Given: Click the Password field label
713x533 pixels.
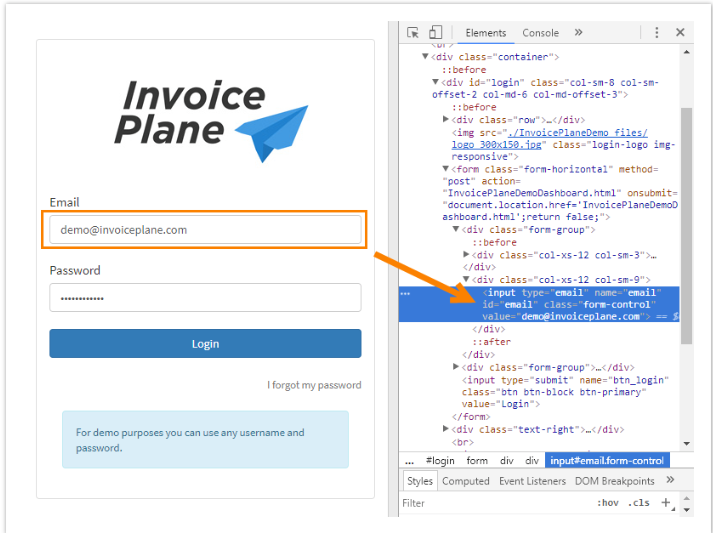Looking at the screenshot, I should click(x=75, y=270).
